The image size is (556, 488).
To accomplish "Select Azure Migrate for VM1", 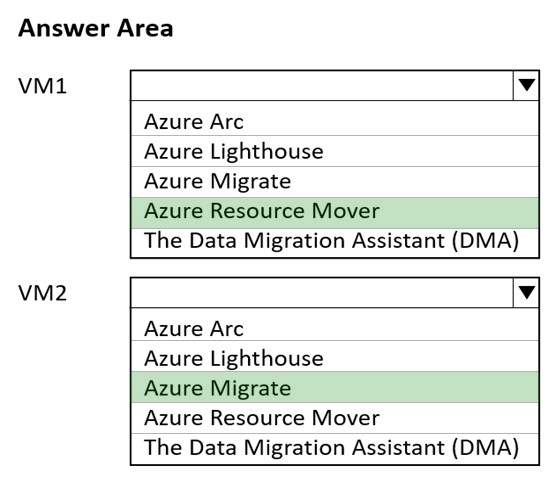I will pyautogui.click(x=335, y=182).
